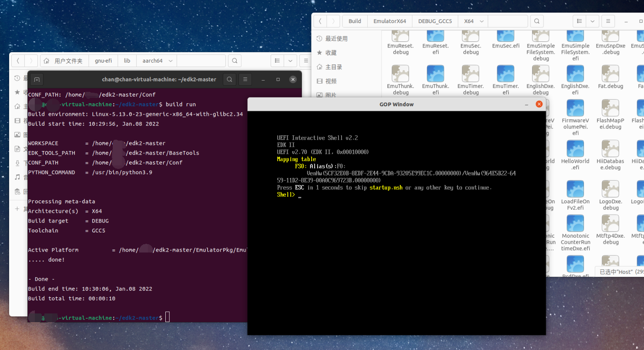
Task: Select Build in the breadcrumb path
Action: click(355, 21)
